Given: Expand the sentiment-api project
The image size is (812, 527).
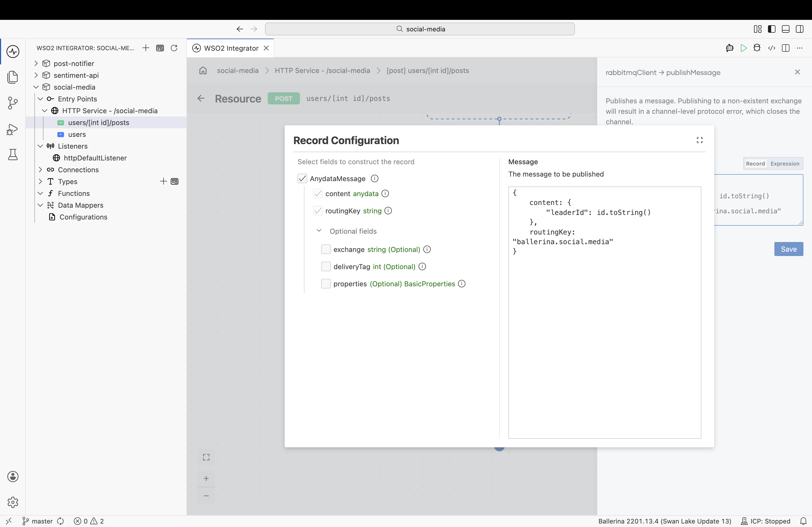Looking at the screenshot, I should 36,75.
